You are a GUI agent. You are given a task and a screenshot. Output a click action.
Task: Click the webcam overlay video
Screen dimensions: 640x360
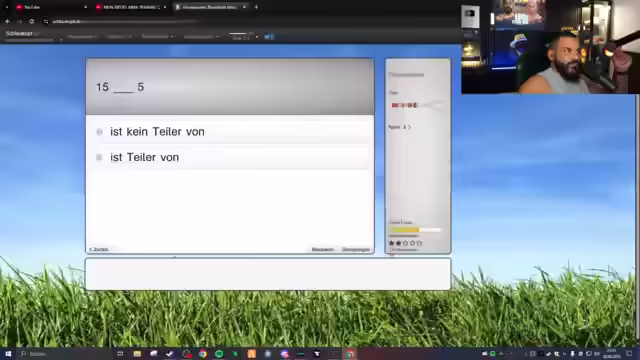tap(550, 47)
